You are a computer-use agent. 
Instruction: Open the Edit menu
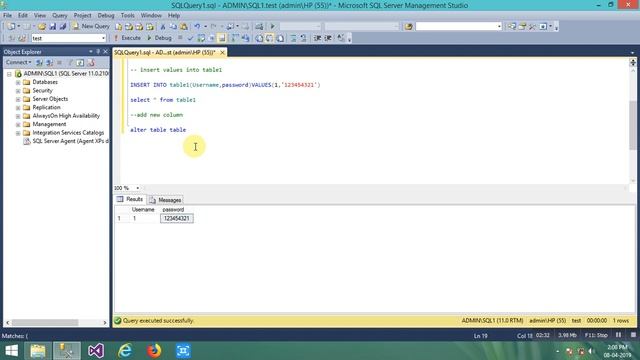(x=22, y=16)
